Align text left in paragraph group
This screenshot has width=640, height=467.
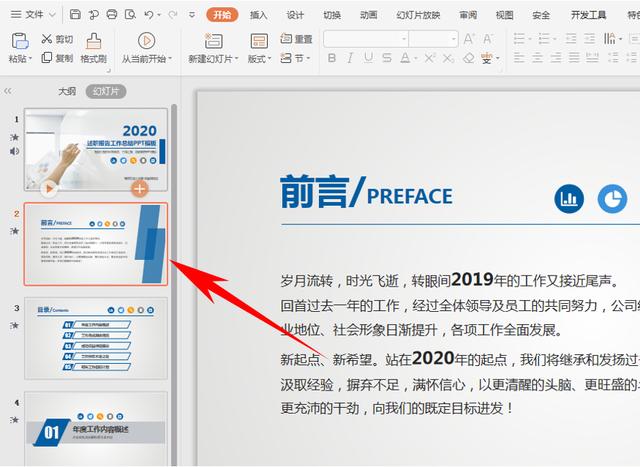(x=519, y=58)
